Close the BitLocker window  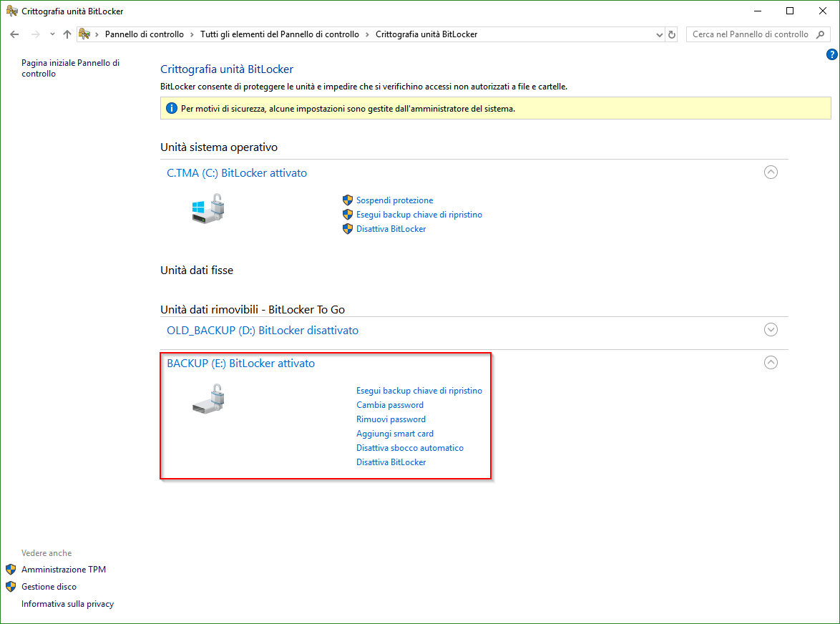[x=823, y=11]
